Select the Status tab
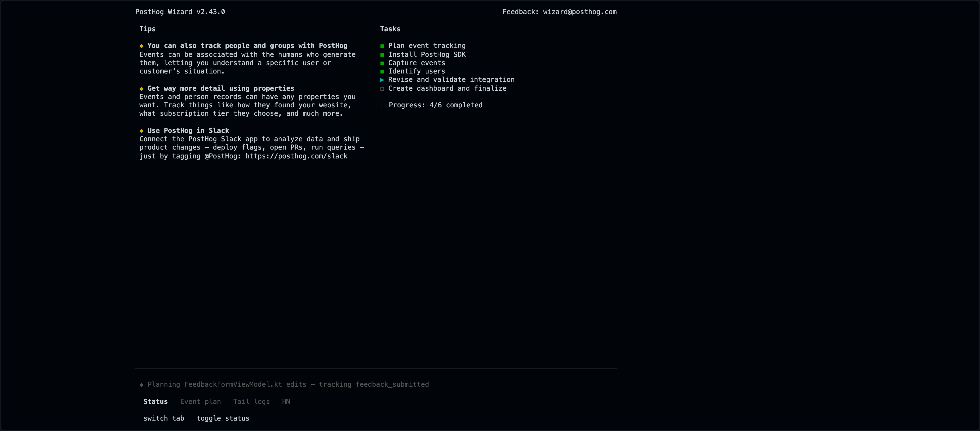The height and width of the screenshot is (431, 980). coord(155,401)
